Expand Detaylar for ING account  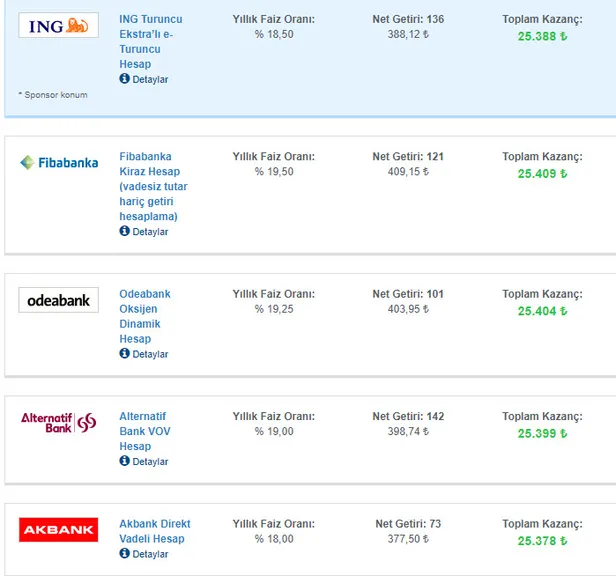(x=150, y=80)
